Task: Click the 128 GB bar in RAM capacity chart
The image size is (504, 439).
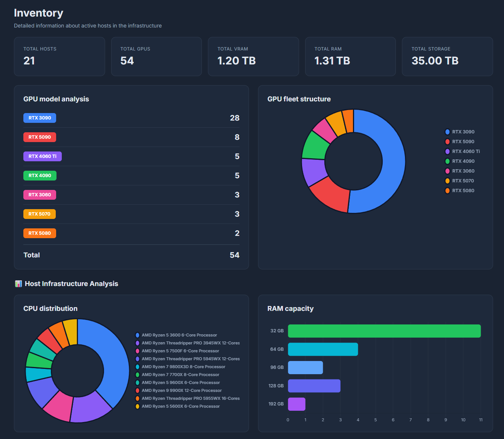Action: [314, 386]
